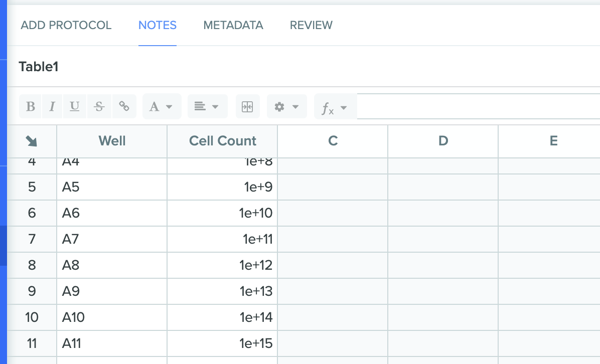Image resolution: width=600 pixels, height=364 pixels.
Task: Select column D header
Action: pos(443,141)
